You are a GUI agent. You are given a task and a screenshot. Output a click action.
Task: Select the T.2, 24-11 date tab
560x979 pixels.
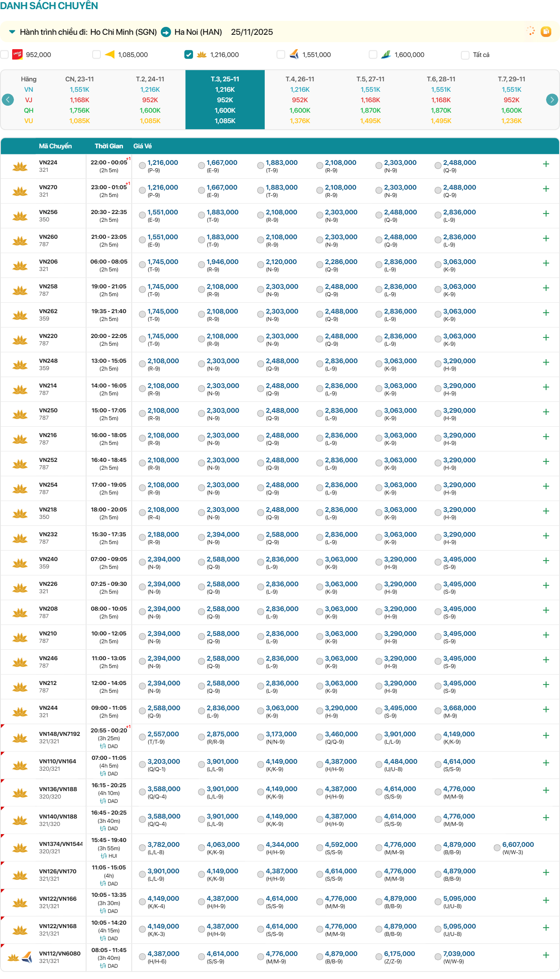pos(150,100)
